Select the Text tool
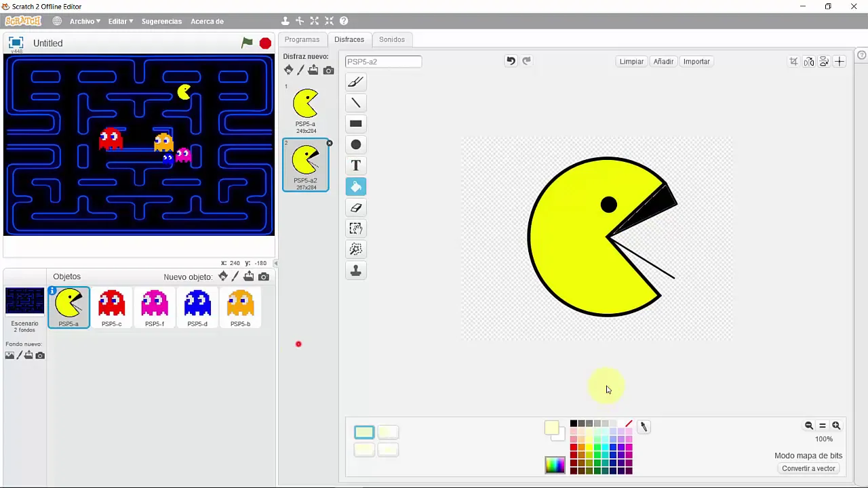 tap(355, 166)
